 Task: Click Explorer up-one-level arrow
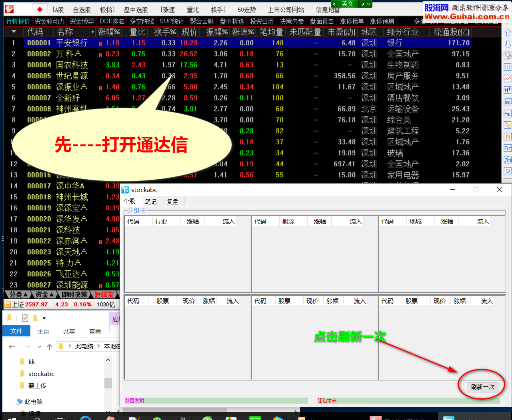coord(50,346)
